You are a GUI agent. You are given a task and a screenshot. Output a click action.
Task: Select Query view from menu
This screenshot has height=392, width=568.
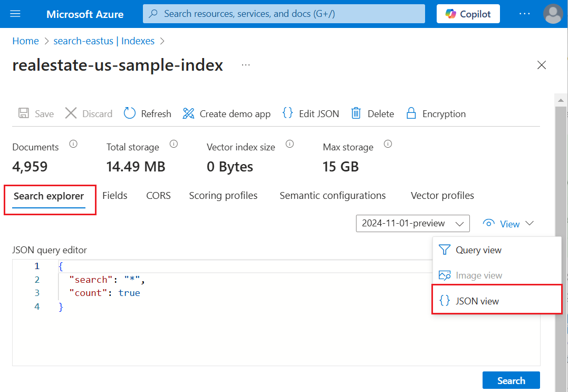pos(497,250)
